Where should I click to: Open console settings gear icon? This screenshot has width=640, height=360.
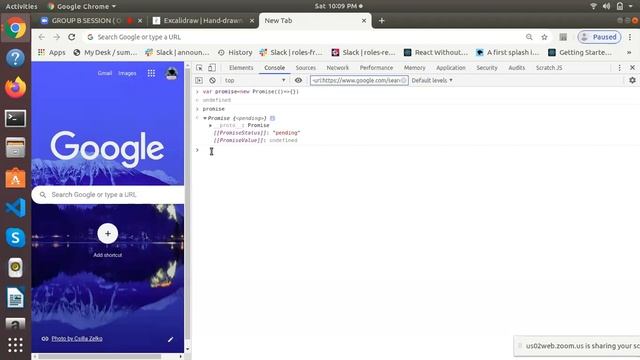(632, 80)
